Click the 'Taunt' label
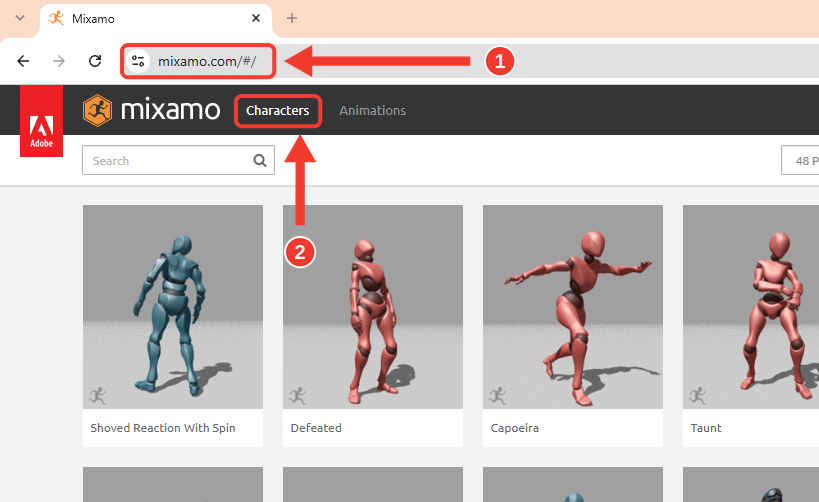The height and width of the screenshot is (502, 819). pyautogui.click(x=706, y=428)
